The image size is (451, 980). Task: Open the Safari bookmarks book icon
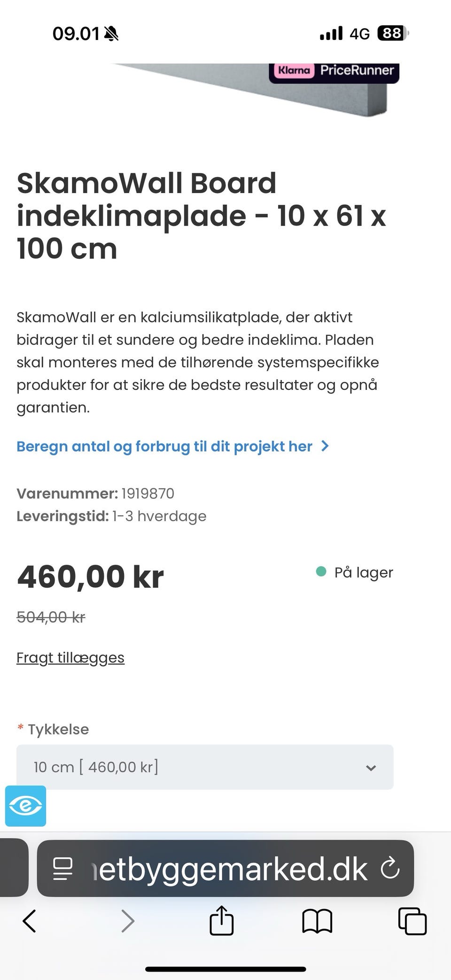tap(317, 921)
